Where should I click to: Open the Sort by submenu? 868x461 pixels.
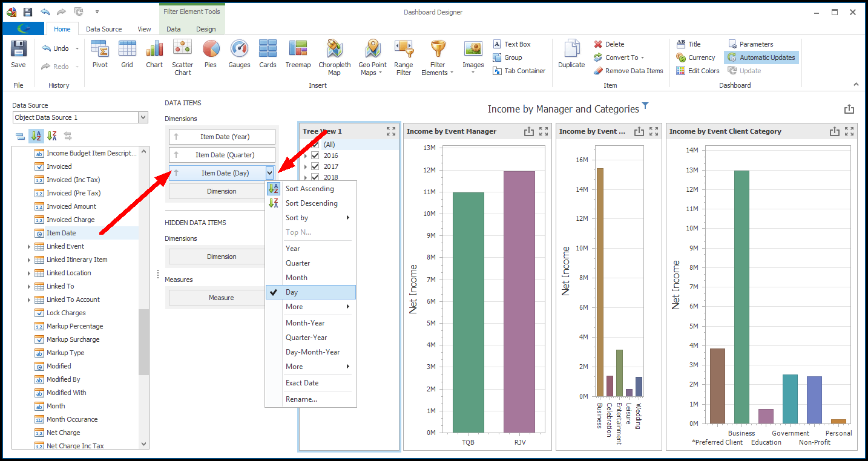(x=311, y=218)
